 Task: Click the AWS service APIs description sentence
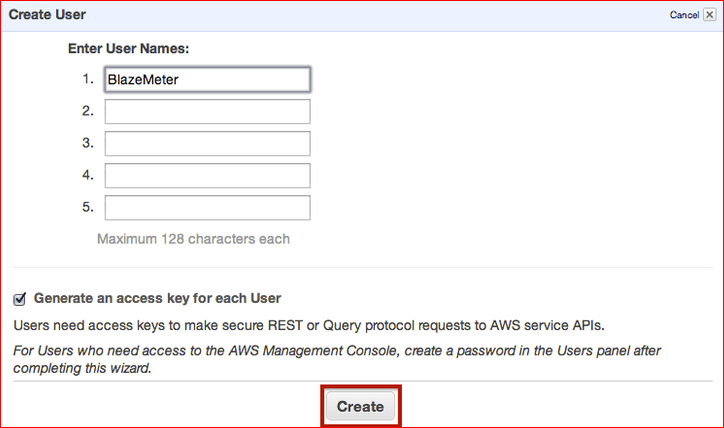(x=308, y=326)
